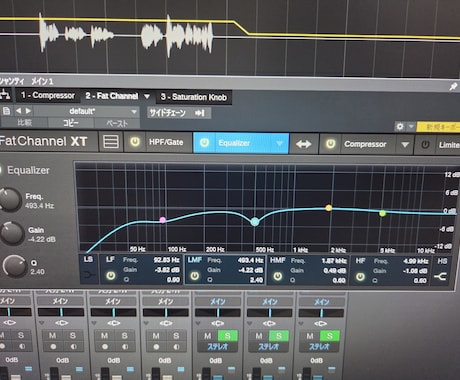Pin the plugin window with the pin icon

pyautogui.click(x=453, y=87)
